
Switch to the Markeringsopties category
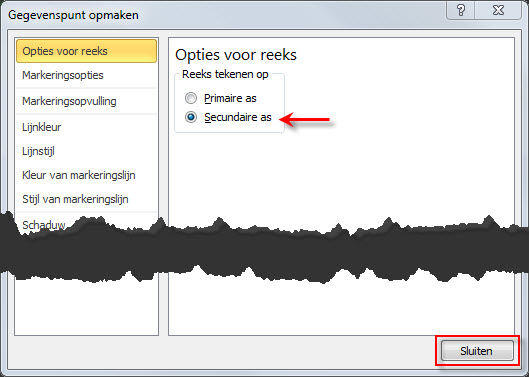click(x=86, y=75)
